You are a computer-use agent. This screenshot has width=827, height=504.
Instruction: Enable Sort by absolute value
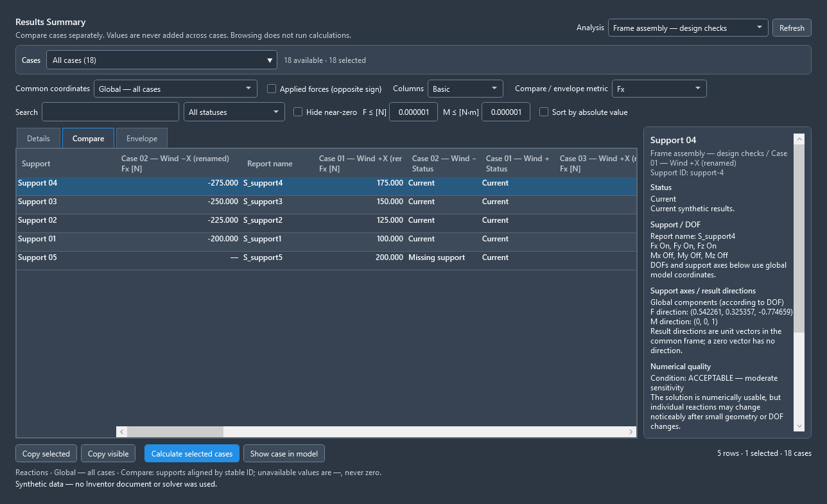pyautogui.click(x=544, y=112)
